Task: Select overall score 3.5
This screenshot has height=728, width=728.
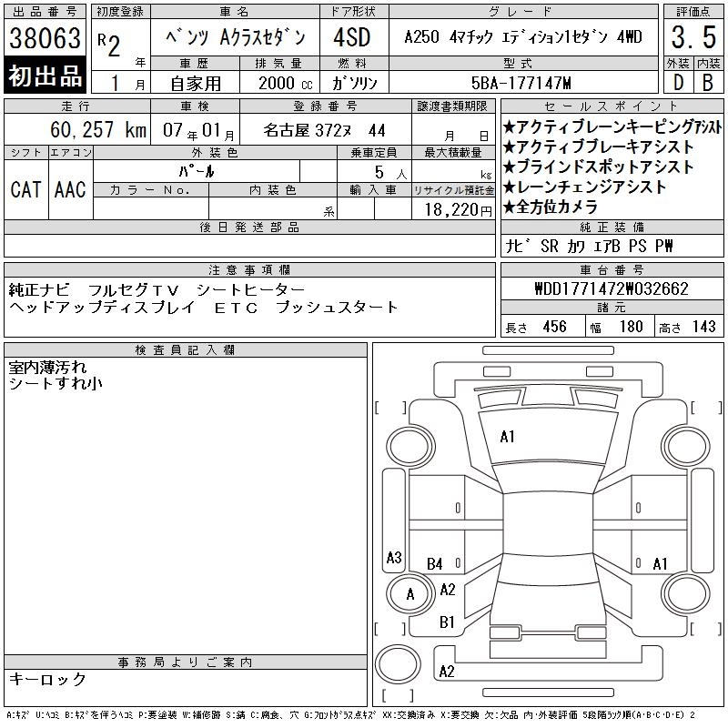Action: 693,37
